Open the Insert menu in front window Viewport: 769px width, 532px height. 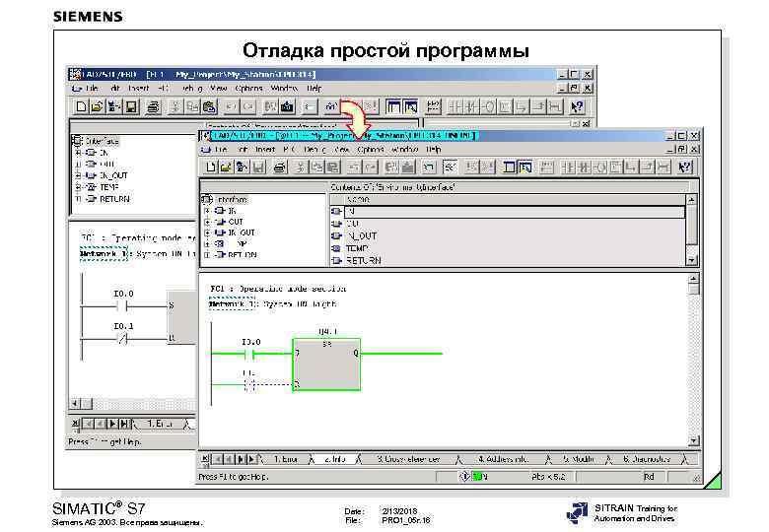[x=265, y=149]
